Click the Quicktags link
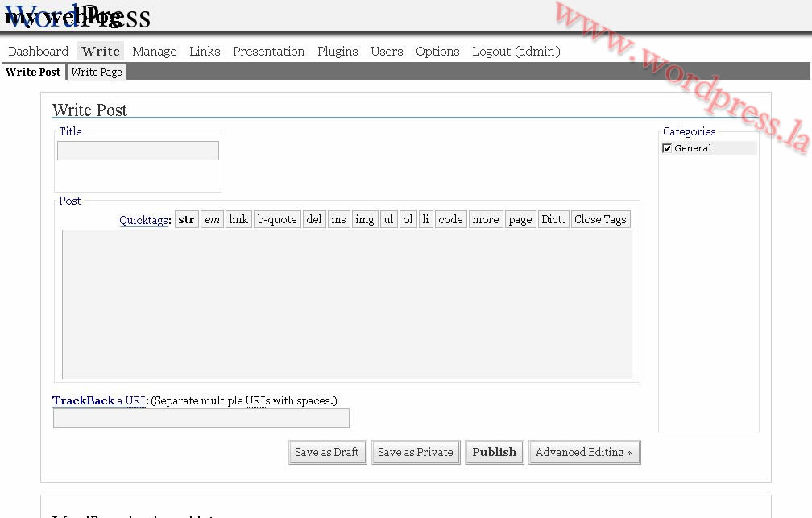This screenshot has width=812, height=518. pos(143,220)
